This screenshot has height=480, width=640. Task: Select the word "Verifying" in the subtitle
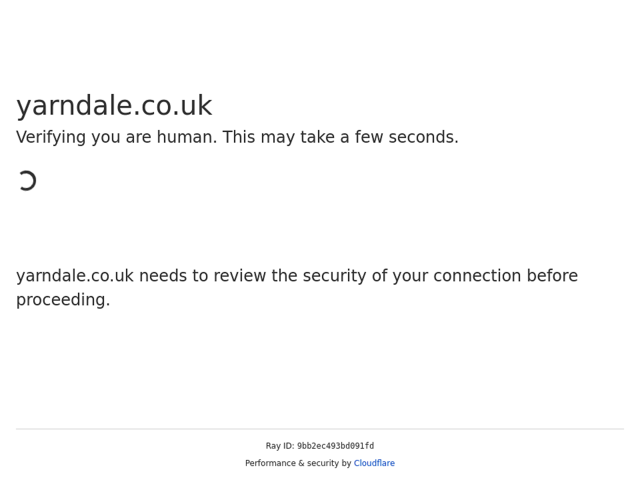click(x=56, y=138)
